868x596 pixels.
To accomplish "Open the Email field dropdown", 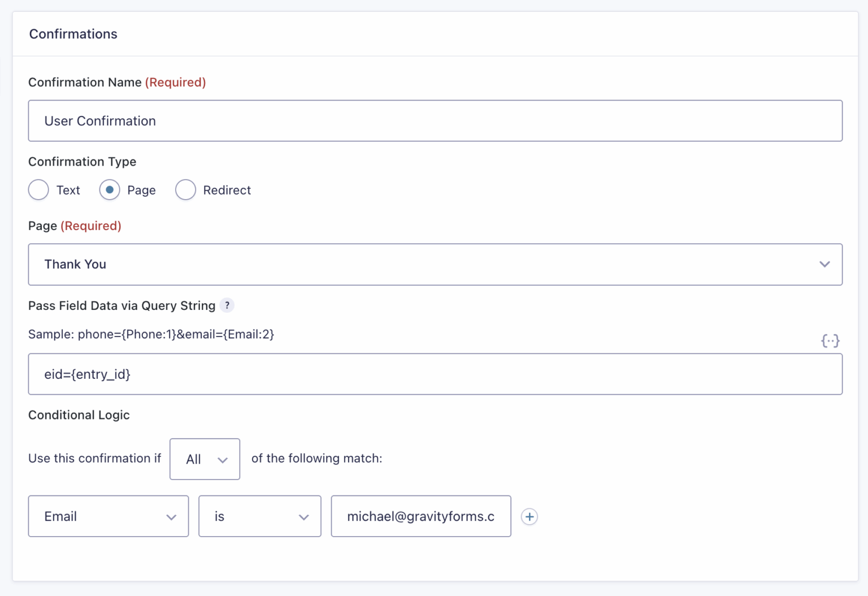I will 108,516.
